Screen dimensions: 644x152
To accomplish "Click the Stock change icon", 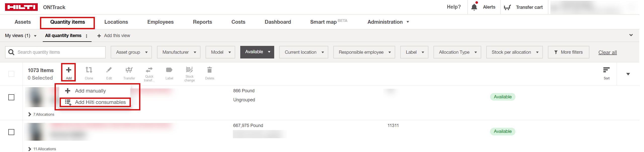I will [x=189, y=70].
